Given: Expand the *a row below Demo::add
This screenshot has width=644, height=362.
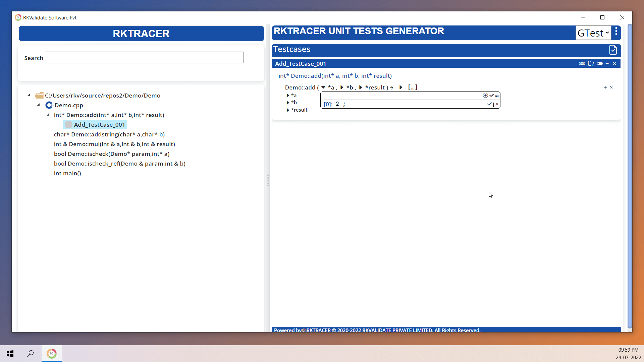Looking at the screenshot, I should point(288,96).
